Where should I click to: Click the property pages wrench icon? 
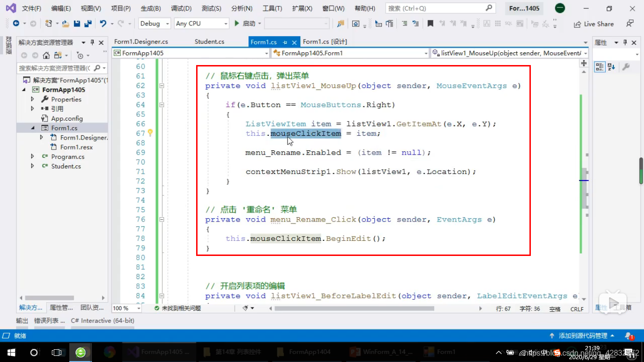pyautogui.click(x=626, y=67)
